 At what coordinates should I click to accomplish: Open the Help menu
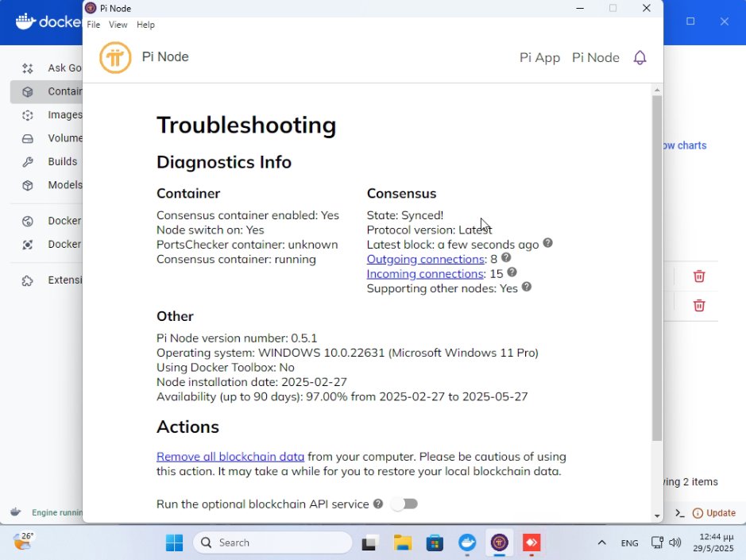point(145,25)
